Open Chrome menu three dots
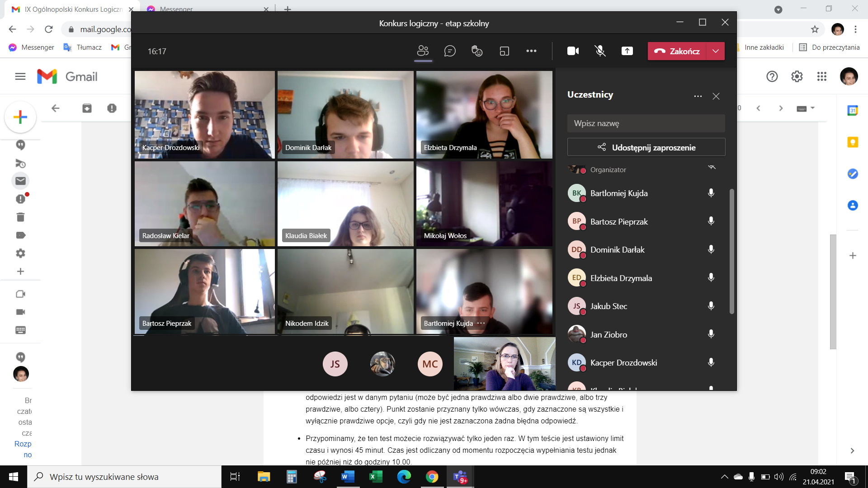The height and width of the screenshot is (488, 868). (x=855, y=29)
